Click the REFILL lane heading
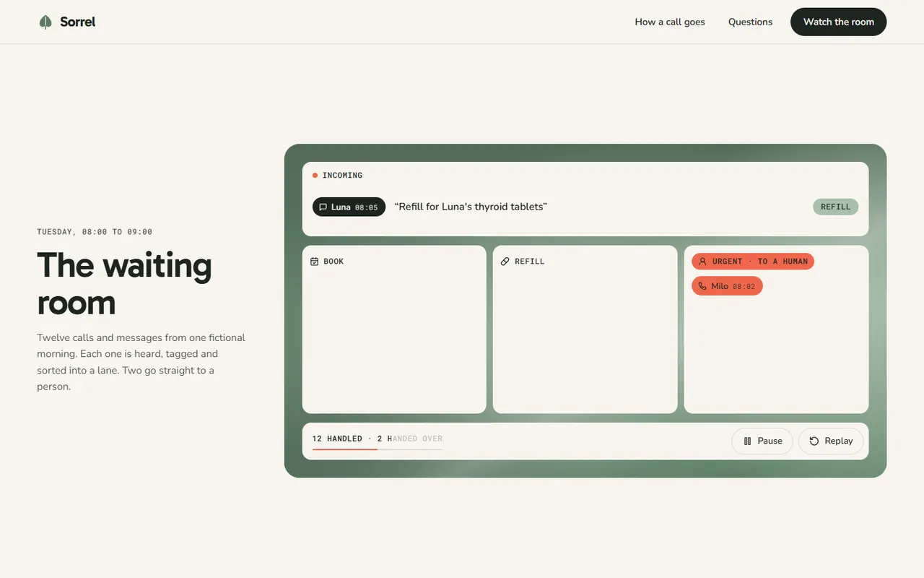Viewport: 924px width, 578px height. tap(530, 262)
